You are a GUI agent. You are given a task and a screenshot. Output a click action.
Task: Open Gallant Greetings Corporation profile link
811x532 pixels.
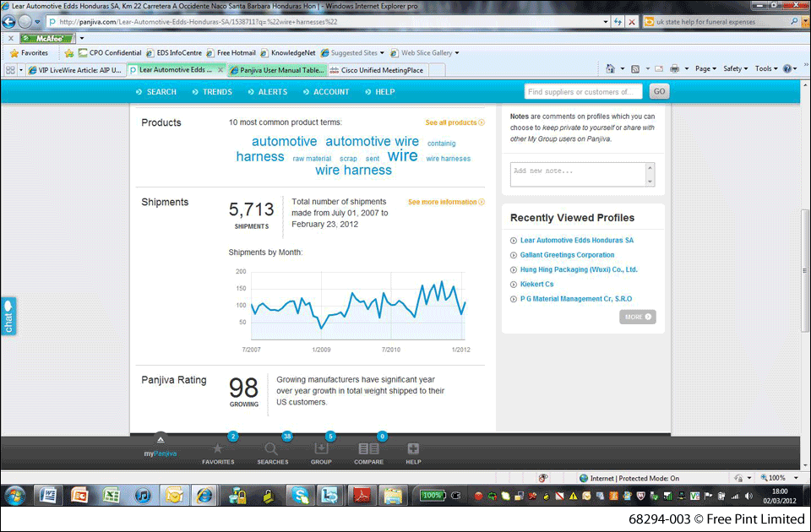(x=567, y=255)
